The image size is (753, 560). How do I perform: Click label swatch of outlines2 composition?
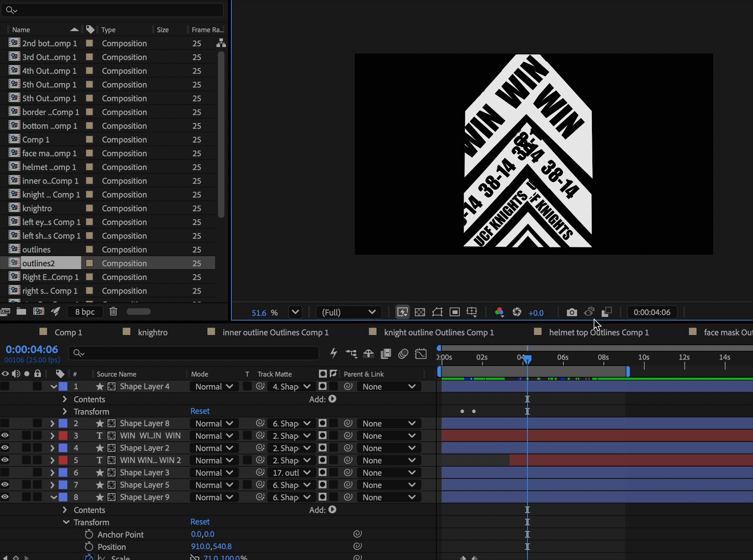tap(89, 263)
